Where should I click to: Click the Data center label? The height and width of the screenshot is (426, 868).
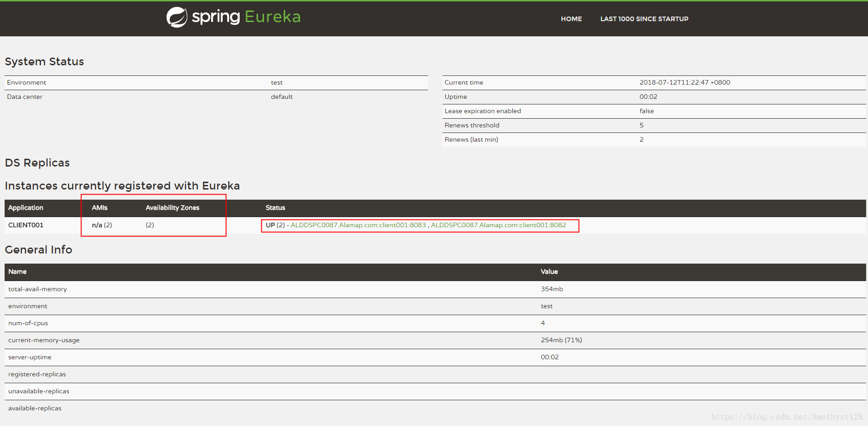[x=25, y=97]
